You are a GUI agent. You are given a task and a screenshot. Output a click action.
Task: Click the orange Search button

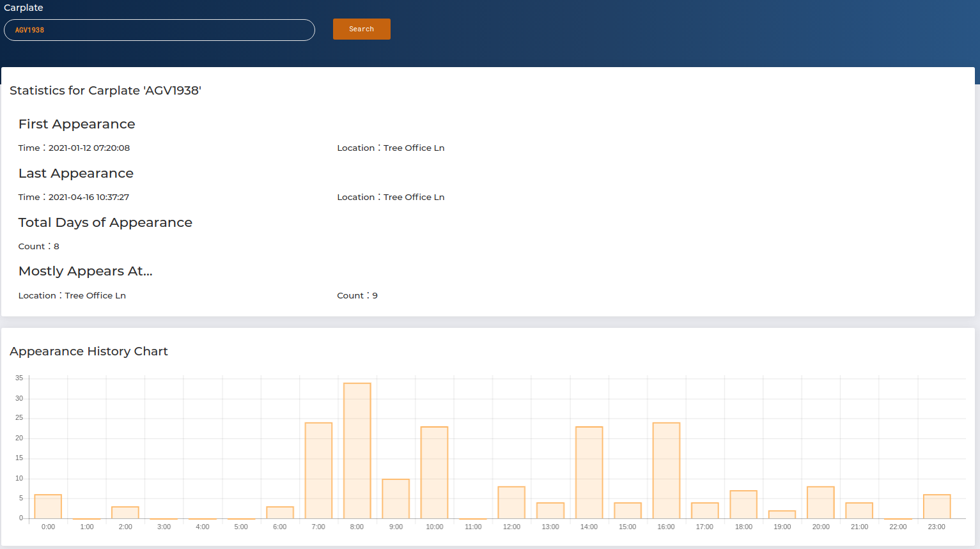(362, 29)
